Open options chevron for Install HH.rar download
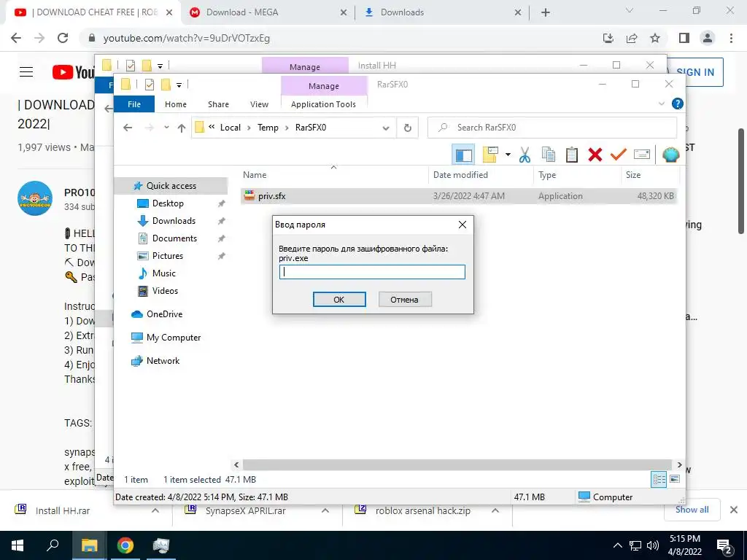 pos(155,510)
